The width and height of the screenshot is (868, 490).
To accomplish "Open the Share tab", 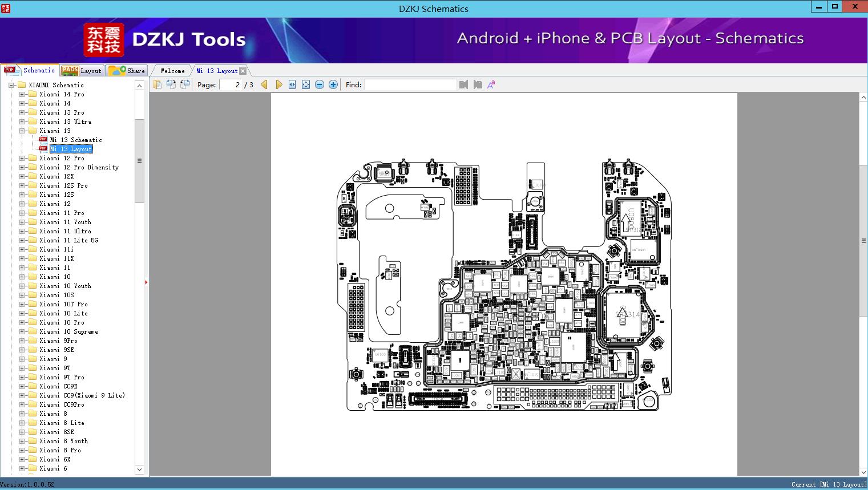I will coord(127,71).
